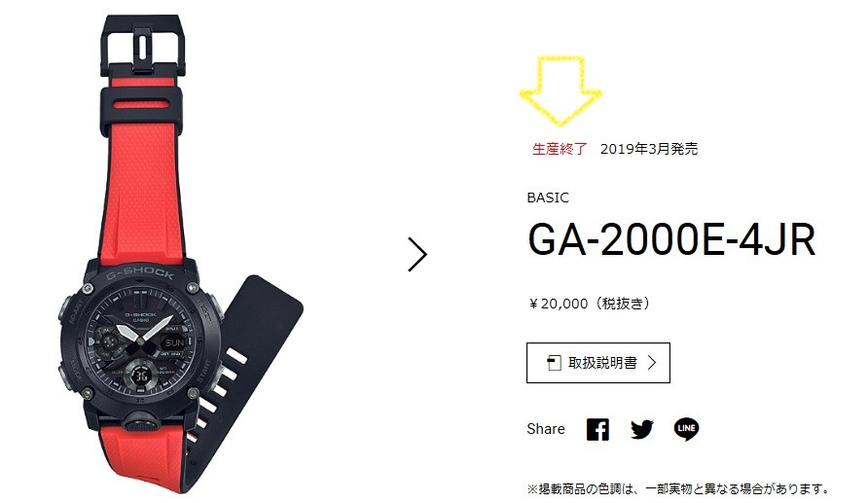Click the red 生産終了 status label
This screenshot has height=503, width=868.
[x=560, y=149]
